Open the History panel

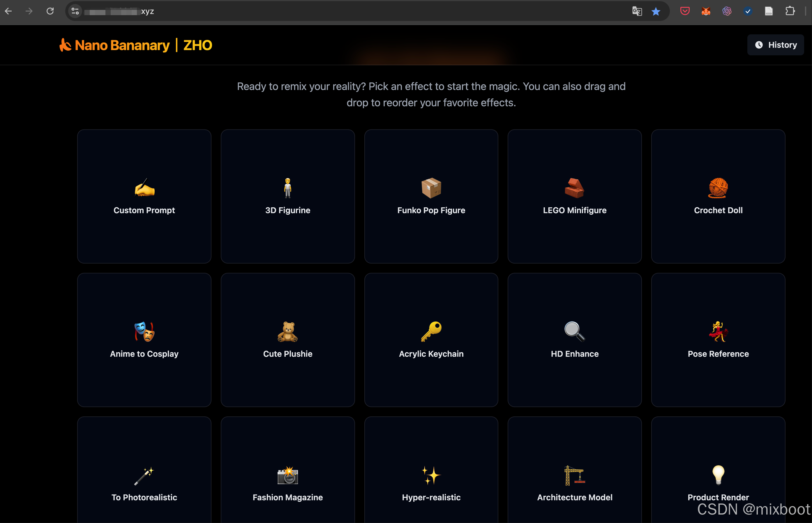(x=775, y=45)
